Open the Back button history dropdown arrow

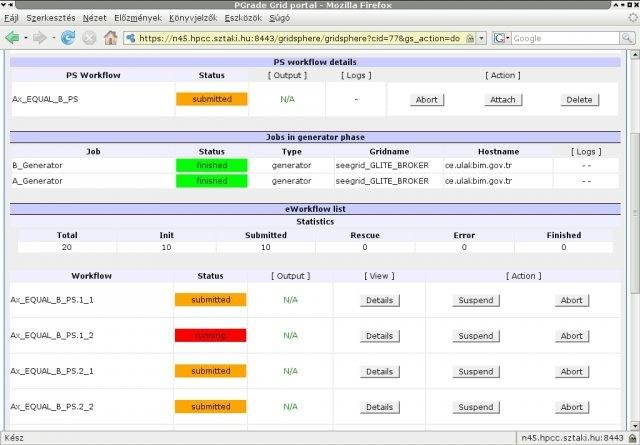coord(26,38)
